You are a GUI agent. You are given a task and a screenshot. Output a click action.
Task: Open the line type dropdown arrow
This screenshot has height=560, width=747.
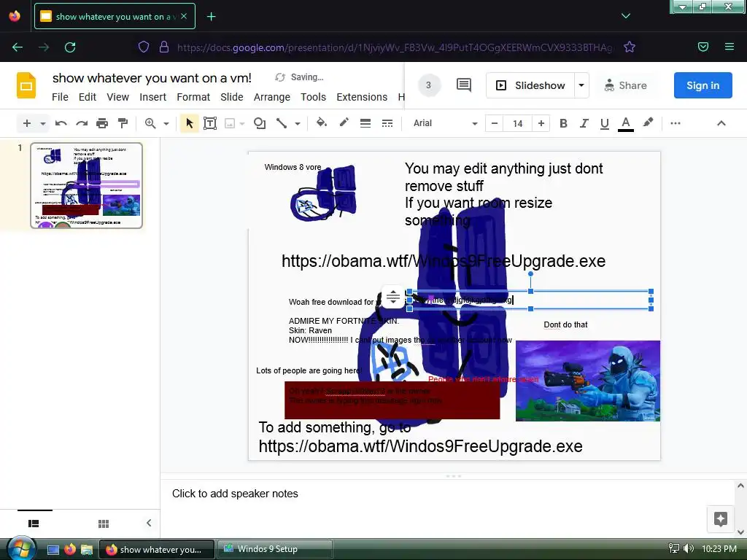(x=298, y=124)
